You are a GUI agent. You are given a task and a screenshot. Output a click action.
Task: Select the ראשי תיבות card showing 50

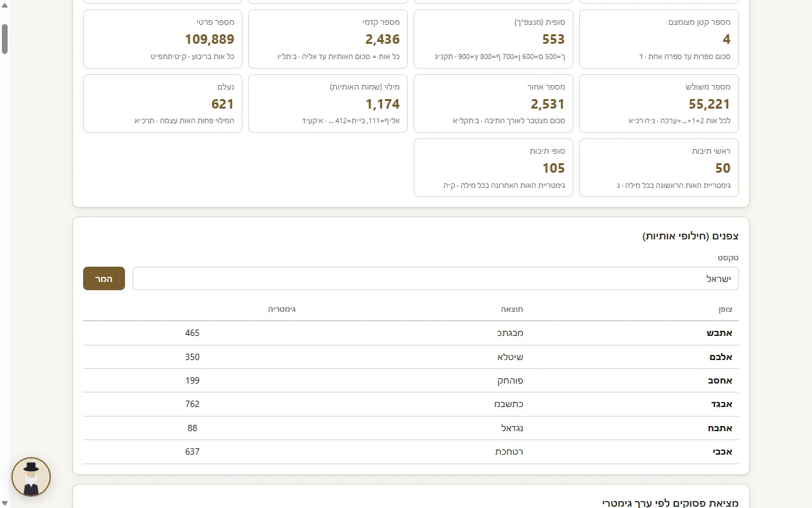click(x=659, y=168)
